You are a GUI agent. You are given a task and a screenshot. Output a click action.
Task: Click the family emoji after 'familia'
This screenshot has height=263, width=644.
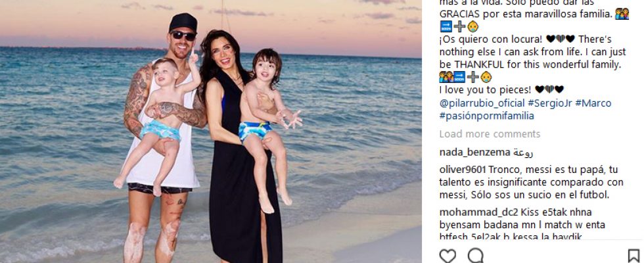click(x=622, y=14)
